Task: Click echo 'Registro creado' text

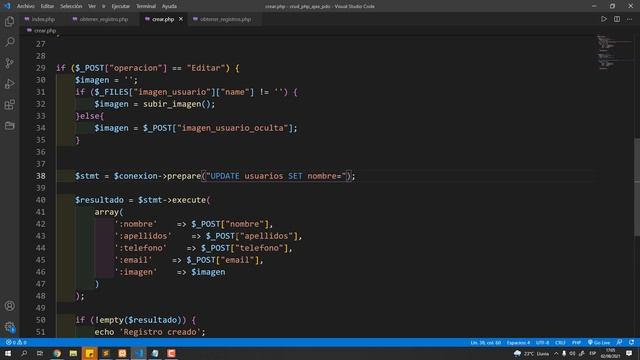Action: 150,332
